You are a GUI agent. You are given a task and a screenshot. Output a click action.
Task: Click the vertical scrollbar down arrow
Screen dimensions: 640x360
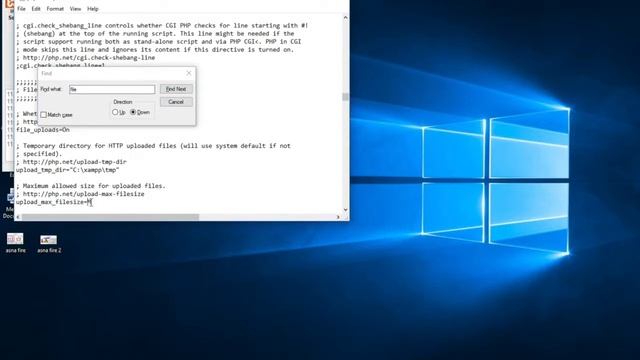(x=345, y=210)
